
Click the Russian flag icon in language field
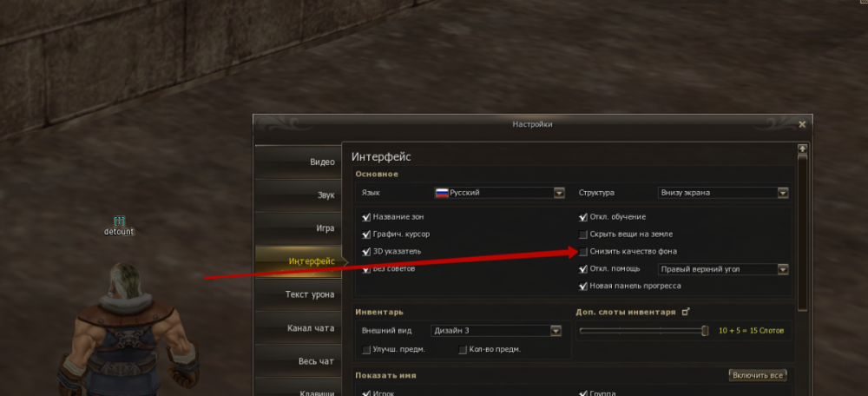tap(442, 193)
